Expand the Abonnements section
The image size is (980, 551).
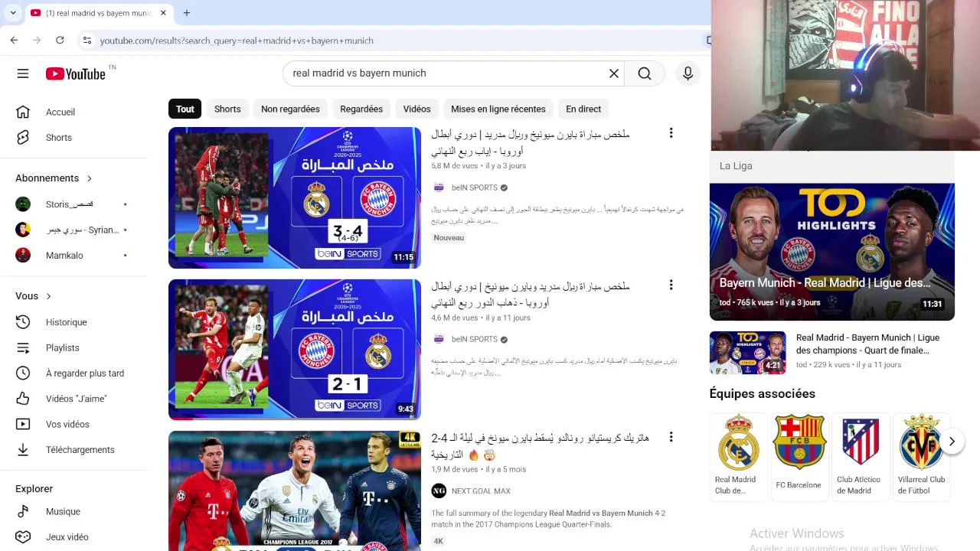click(x=54, y=178)
